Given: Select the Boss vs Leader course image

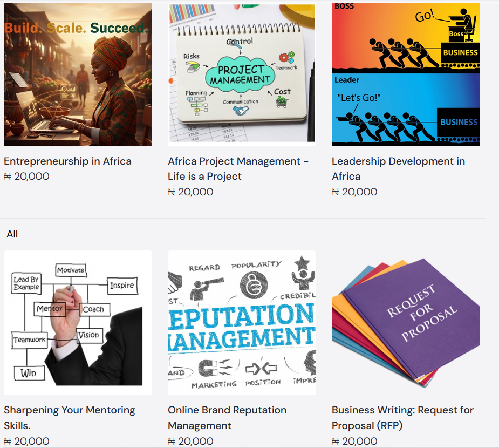Looking at the screenshot, I should tap(406, 74).
